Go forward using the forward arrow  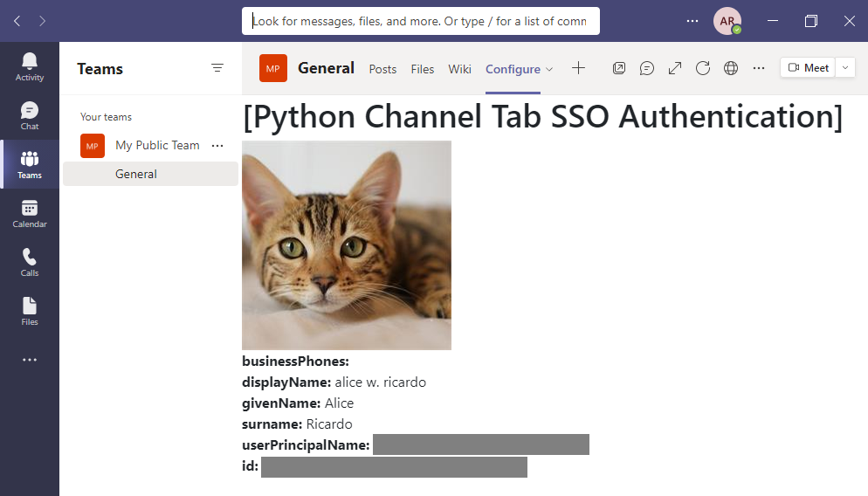pos(43,21)
